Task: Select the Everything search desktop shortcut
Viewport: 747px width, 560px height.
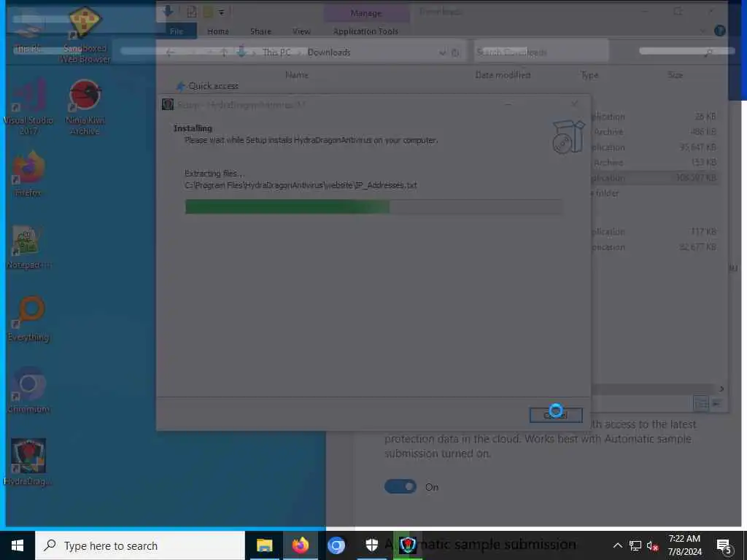Action: (x=28, y=319)
